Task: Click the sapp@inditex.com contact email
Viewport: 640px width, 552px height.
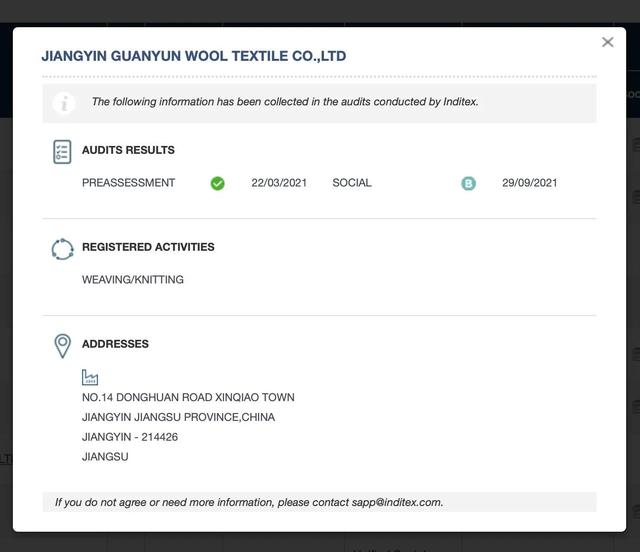Action: (x=396, y=502)
